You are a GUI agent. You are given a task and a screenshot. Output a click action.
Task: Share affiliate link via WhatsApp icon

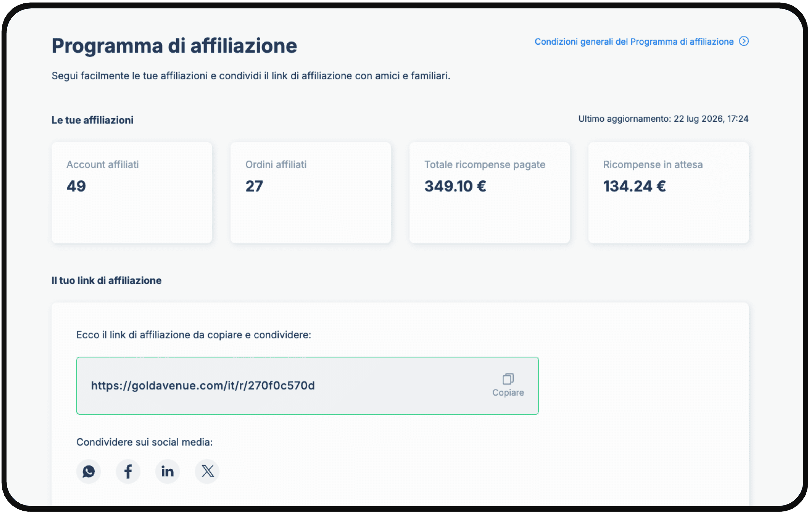[x=89, y=472]
